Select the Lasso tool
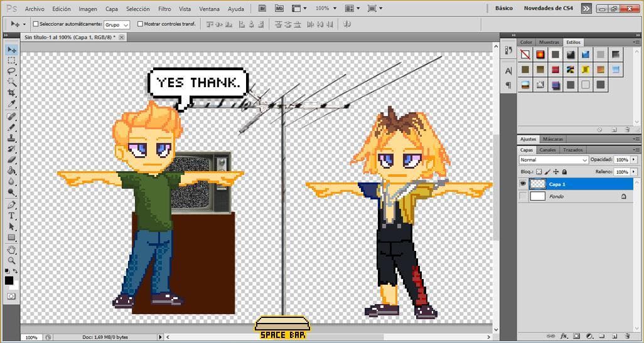Image resolution: width=644 pixels, height=343 pixels. tap(11, 71)
